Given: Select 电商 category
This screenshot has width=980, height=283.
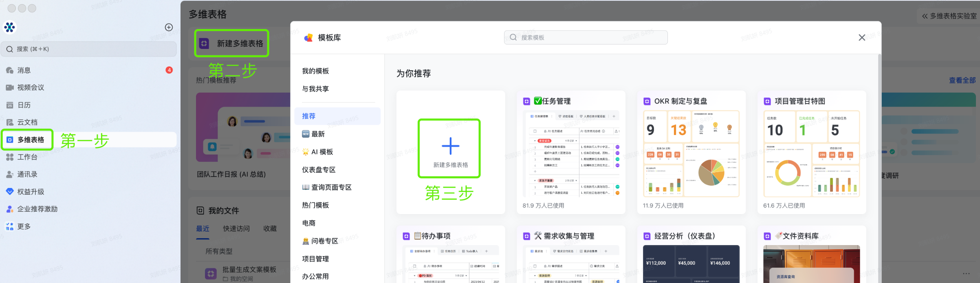Looking at the screenshot, I should (x=337, y=223).
